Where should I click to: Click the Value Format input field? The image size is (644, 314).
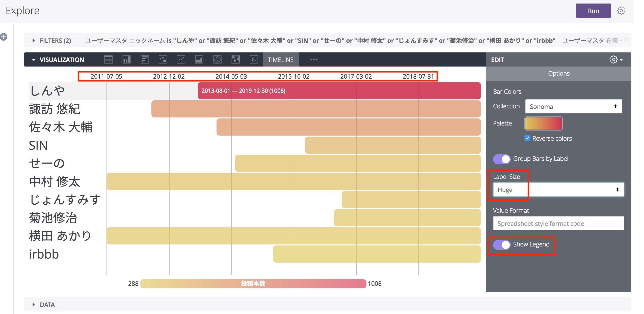click(x=558, y=223)
